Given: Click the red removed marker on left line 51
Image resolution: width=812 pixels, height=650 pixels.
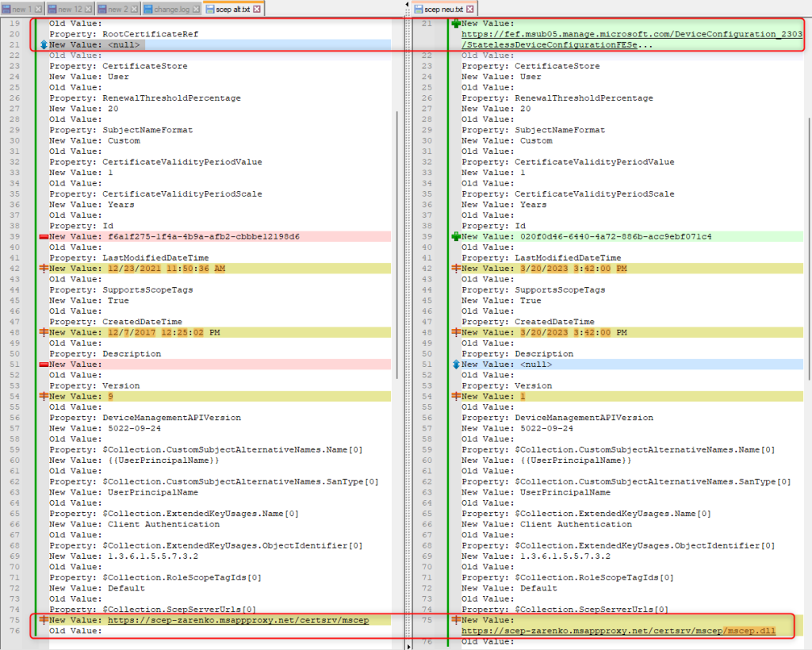Looking at the screenshot, I should pyautogui.click(x=44, y=365).
